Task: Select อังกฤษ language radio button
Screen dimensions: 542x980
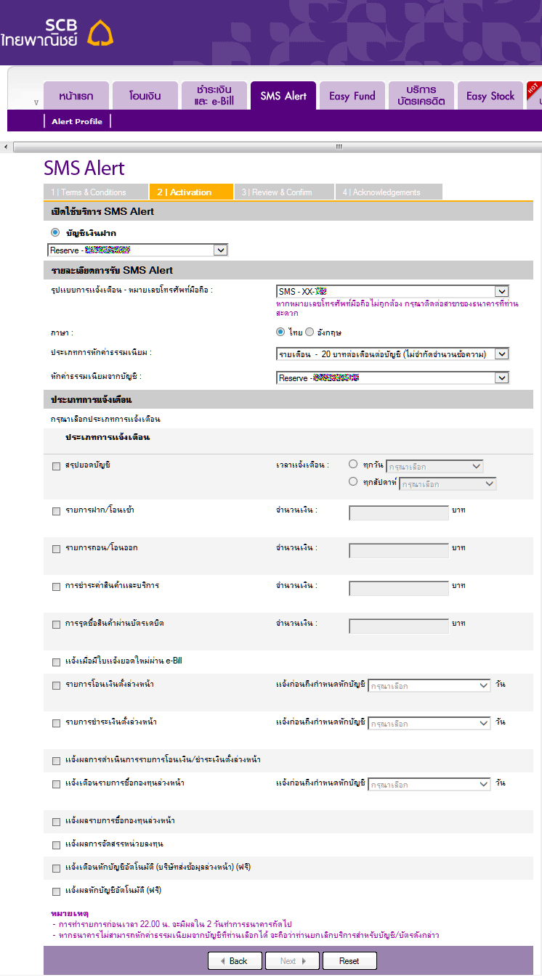Action: click(310, 332)
